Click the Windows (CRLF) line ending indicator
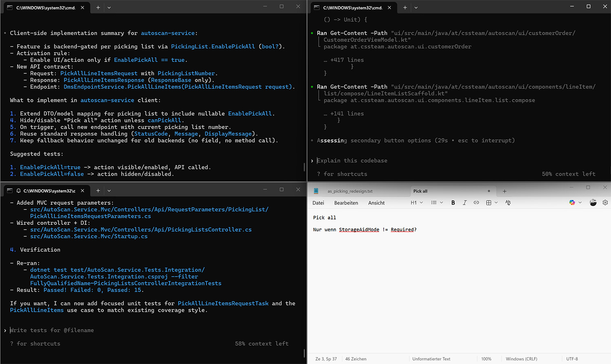 point(521,359)
